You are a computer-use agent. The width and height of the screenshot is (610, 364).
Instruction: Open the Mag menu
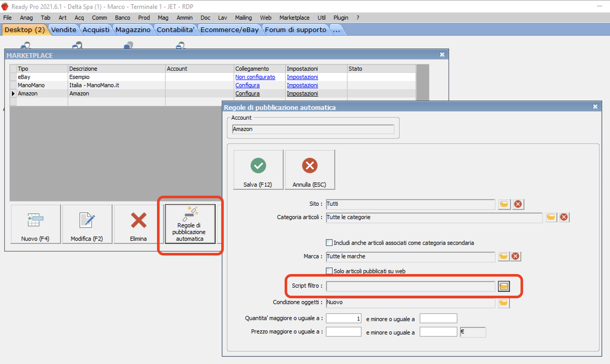coord(163,18)
